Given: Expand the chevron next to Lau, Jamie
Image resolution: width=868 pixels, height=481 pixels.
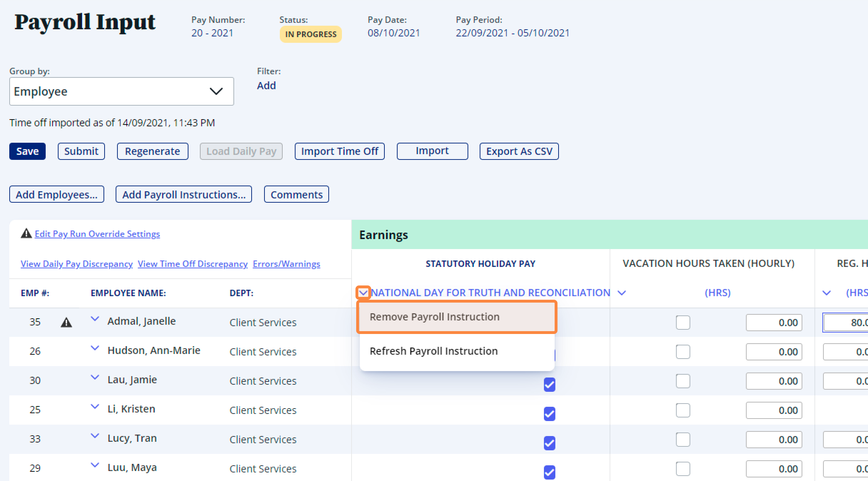Looking at the screenshot, I should (95, 378).
